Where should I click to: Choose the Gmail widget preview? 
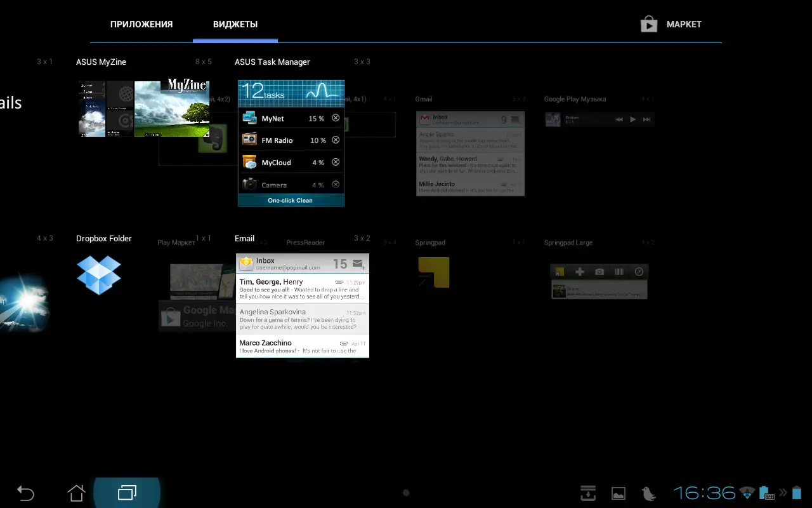click(x=470, y=154)
